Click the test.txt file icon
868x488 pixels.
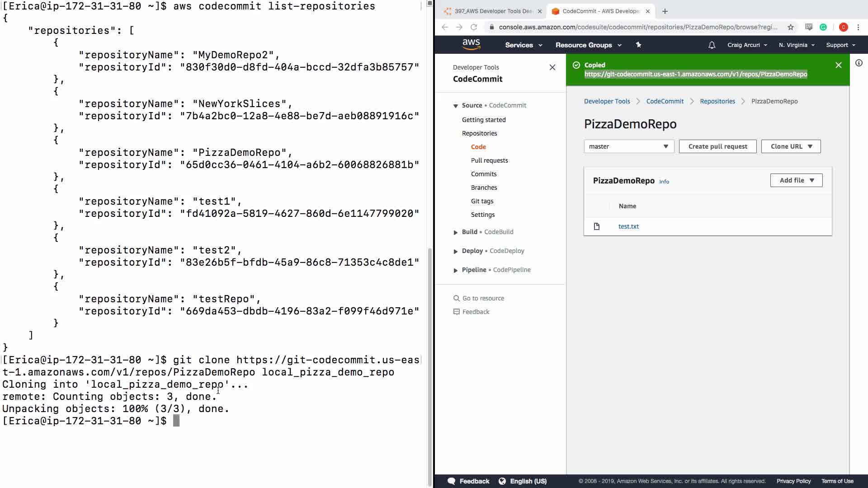[596, 226]
